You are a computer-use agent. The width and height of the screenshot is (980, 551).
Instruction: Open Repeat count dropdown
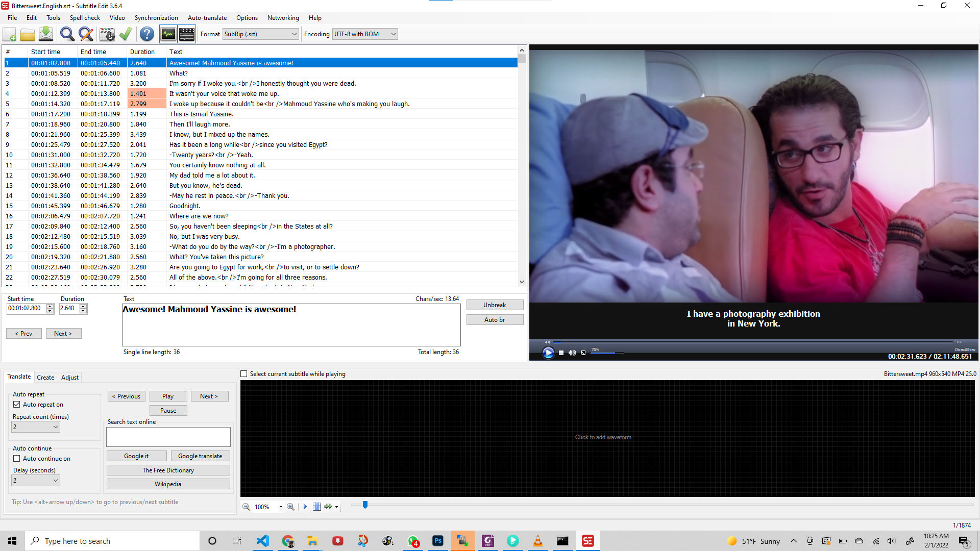tap(36, 427)
